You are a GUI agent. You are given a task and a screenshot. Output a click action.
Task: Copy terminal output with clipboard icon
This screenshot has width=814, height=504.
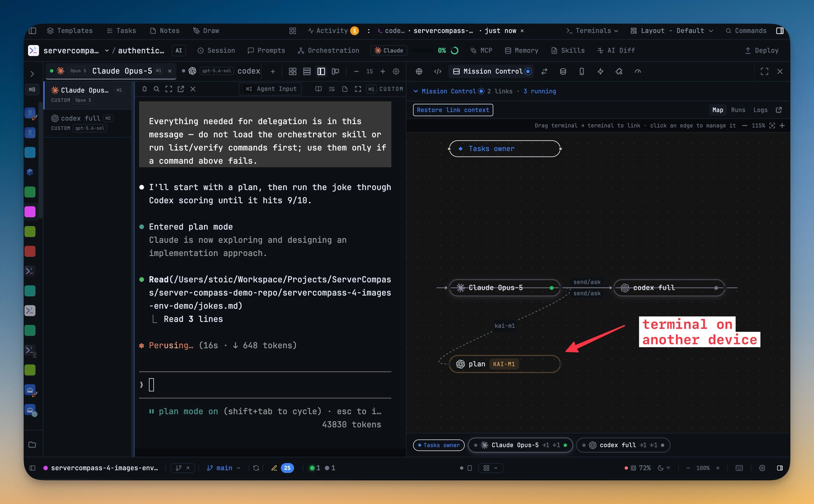click(x=144, y=89)
